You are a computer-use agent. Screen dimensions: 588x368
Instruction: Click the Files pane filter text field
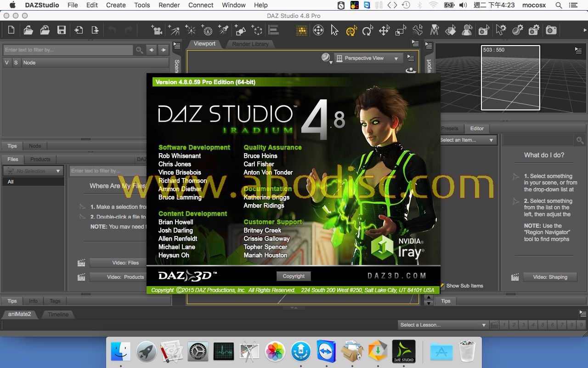[x=108, y=171]
